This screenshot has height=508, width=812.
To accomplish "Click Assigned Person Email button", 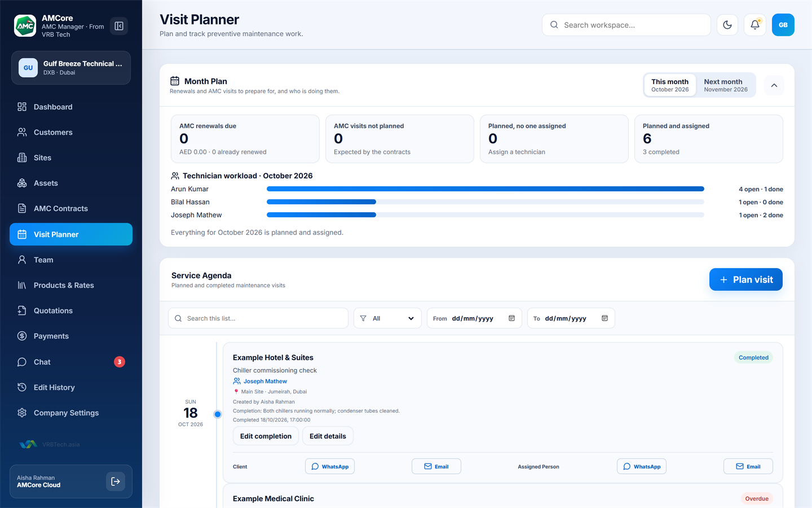I will pos(748,466).
